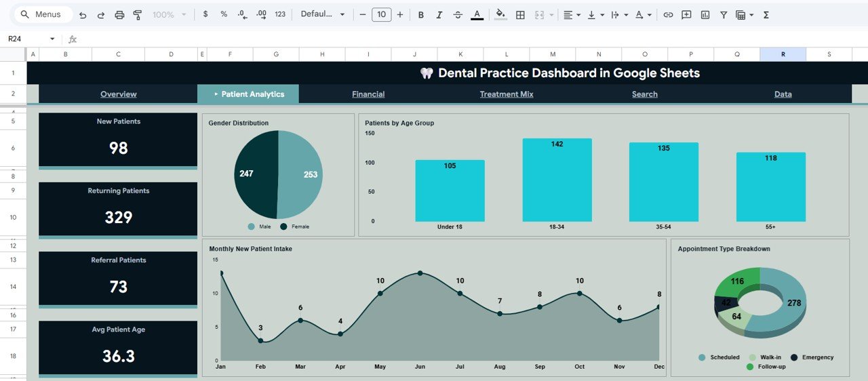The image size is (868, 381).
Task: Toggle italic formatting
Action: 439,15
